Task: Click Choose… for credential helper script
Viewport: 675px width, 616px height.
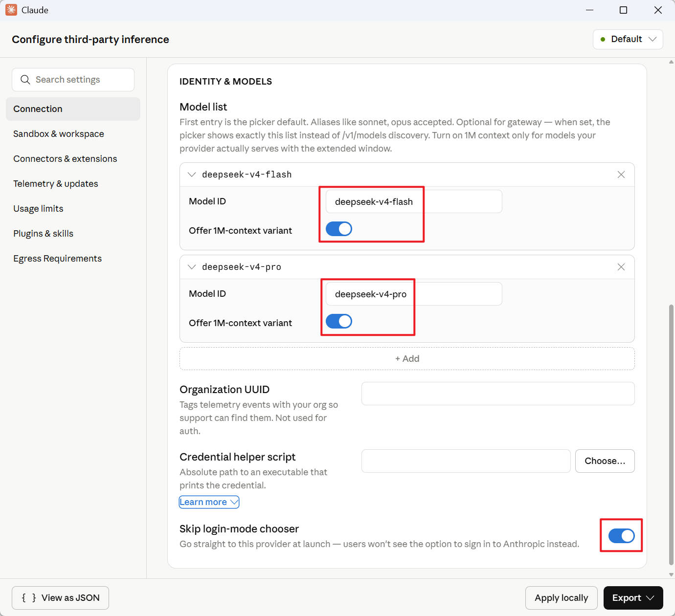Action: 605,461
